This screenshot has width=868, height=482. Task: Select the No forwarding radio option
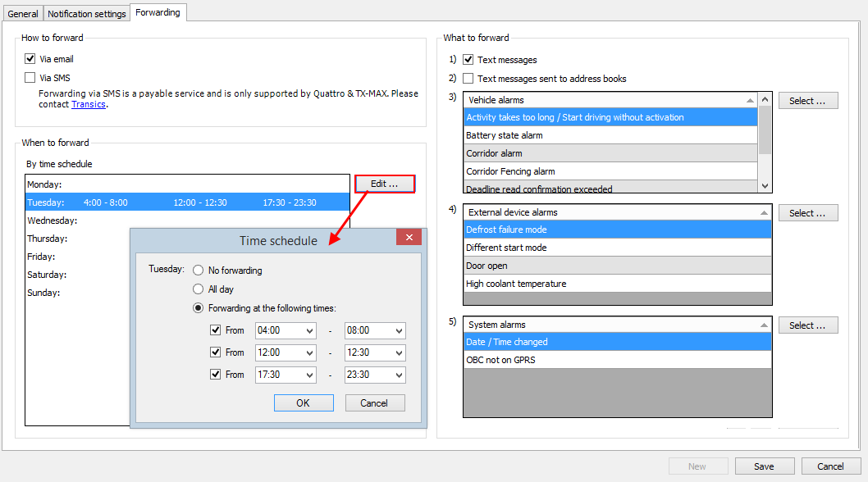[x=198, y=270]
